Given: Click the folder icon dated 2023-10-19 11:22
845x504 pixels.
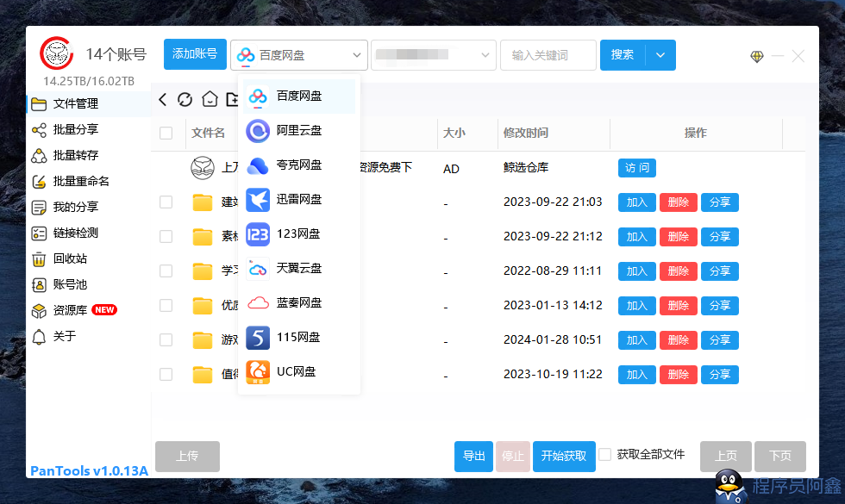Looking at the screenshot, I should click(x=203, y=375).
